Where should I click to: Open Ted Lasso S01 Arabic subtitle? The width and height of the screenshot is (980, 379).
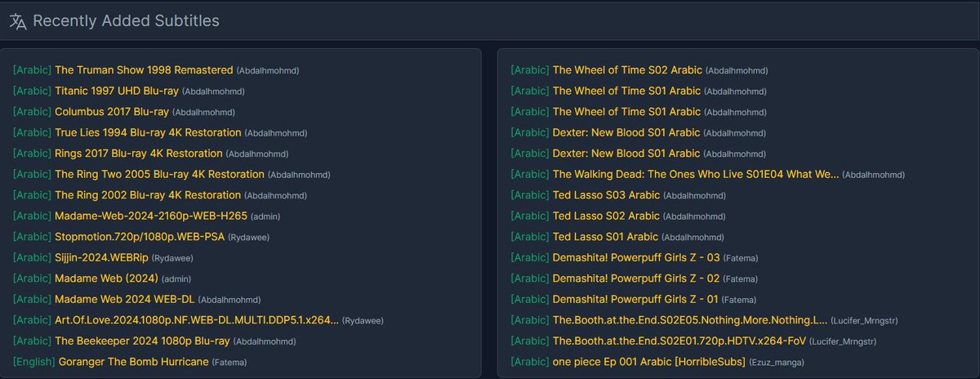(x=605, y=237)
